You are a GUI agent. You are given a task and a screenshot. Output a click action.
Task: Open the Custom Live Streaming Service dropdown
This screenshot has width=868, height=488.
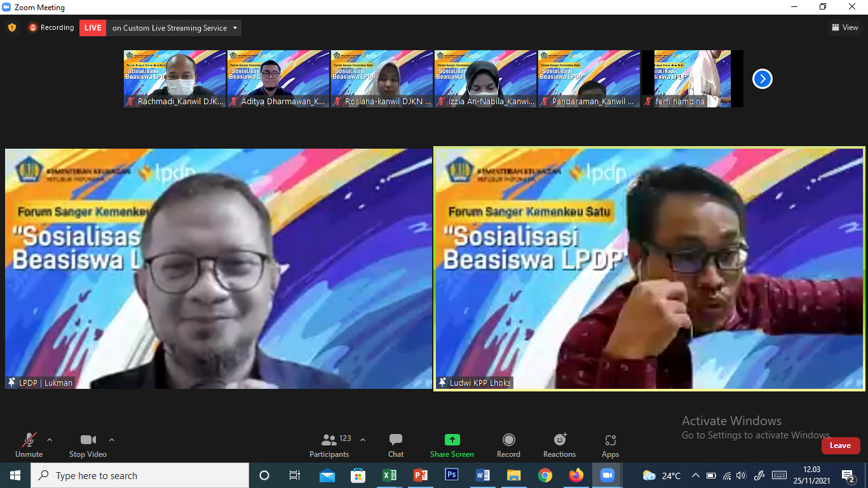235,28
